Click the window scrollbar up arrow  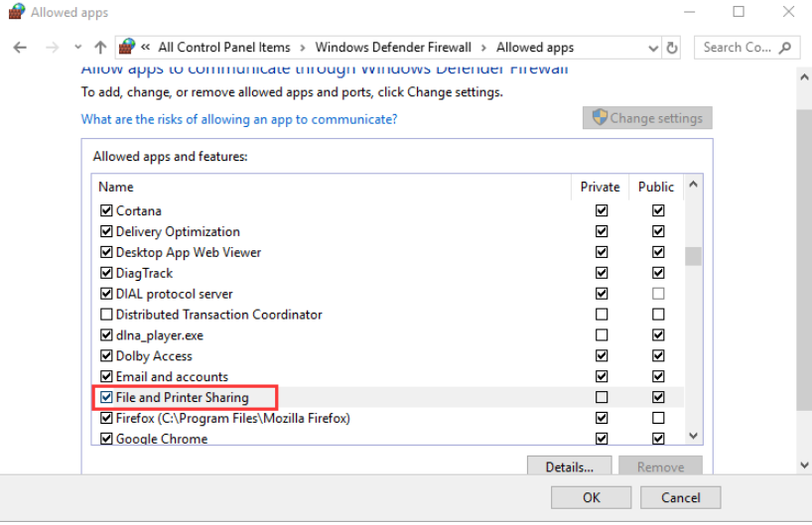804,77
